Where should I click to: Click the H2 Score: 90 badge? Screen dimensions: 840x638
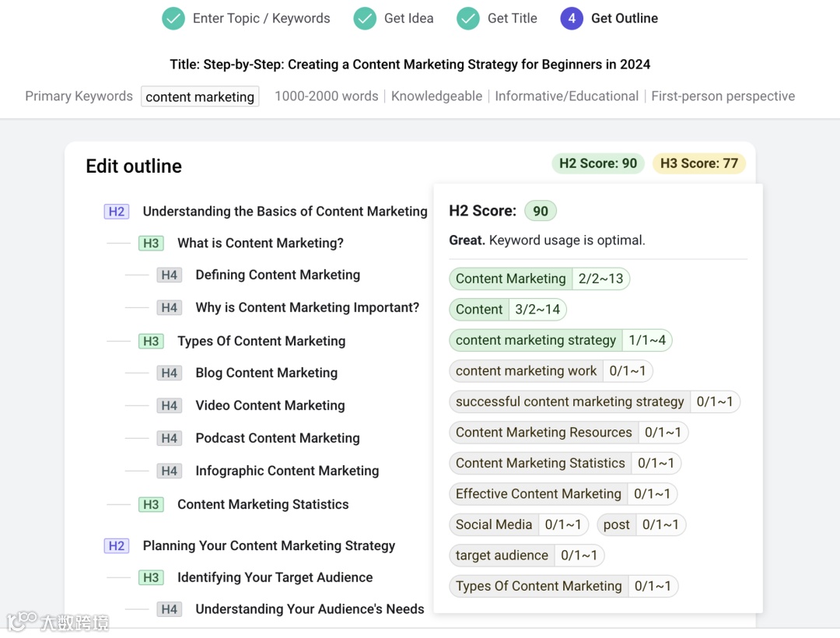pos(597,163)
